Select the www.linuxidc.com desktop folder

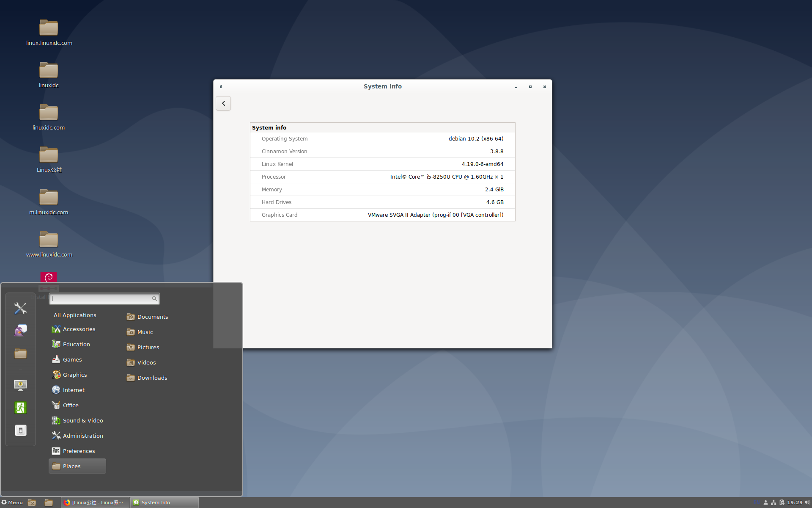(x=49, y=245)
